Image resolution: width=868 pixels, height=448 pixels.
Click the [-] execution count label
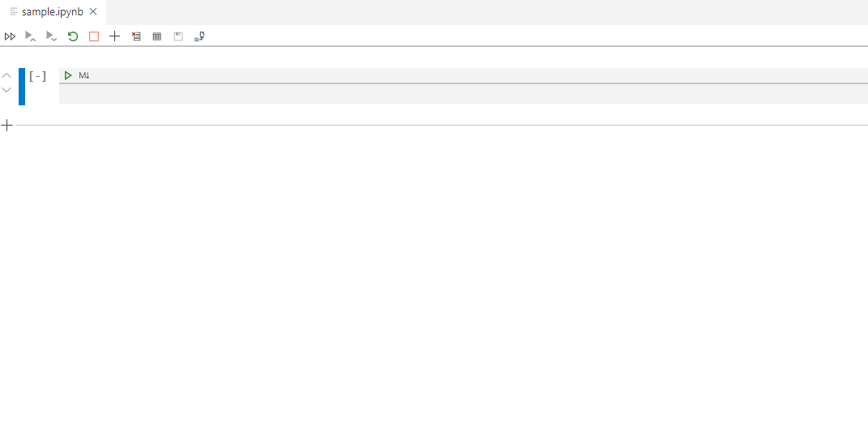pos(37,76)
